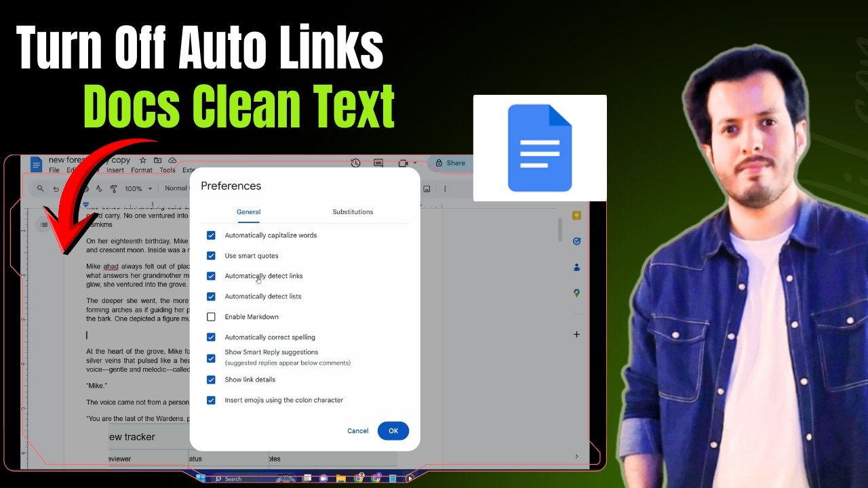Open the three-dot more toolbar options

point(445,188)
